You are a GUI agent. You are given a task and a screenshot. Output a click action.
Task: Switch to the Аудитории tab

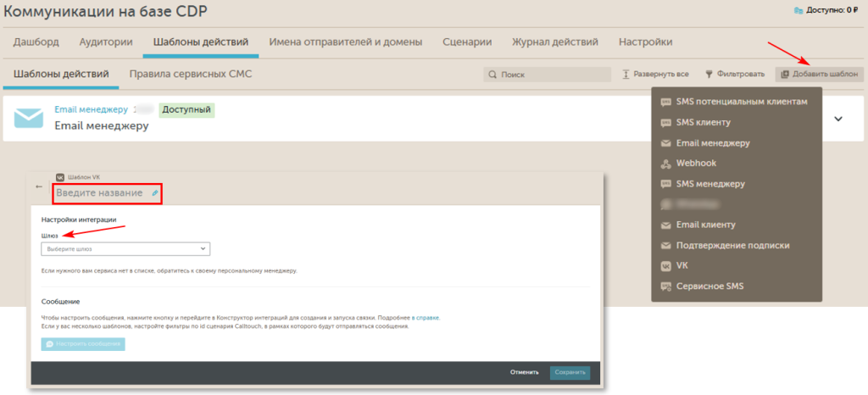(x=106, y=42)
